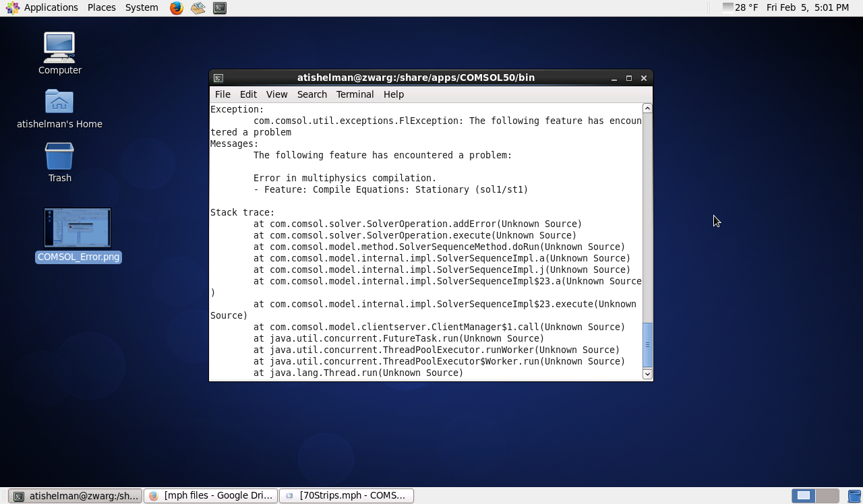The image size is (863, 504).
Task: Select the Trash desktop icon
Action: 59,156
